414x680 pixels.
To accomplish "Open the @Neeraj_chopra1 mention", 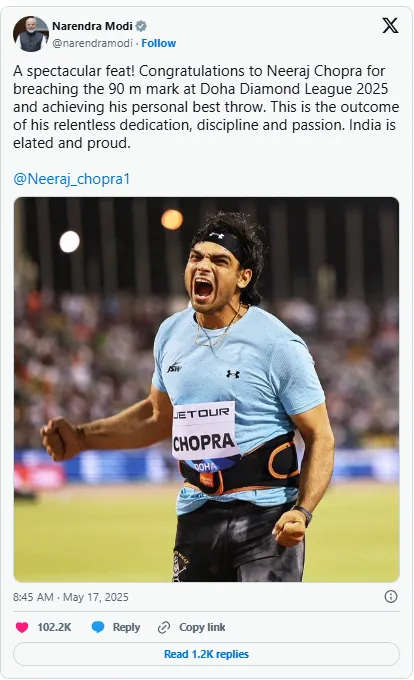I will [72, 179].
